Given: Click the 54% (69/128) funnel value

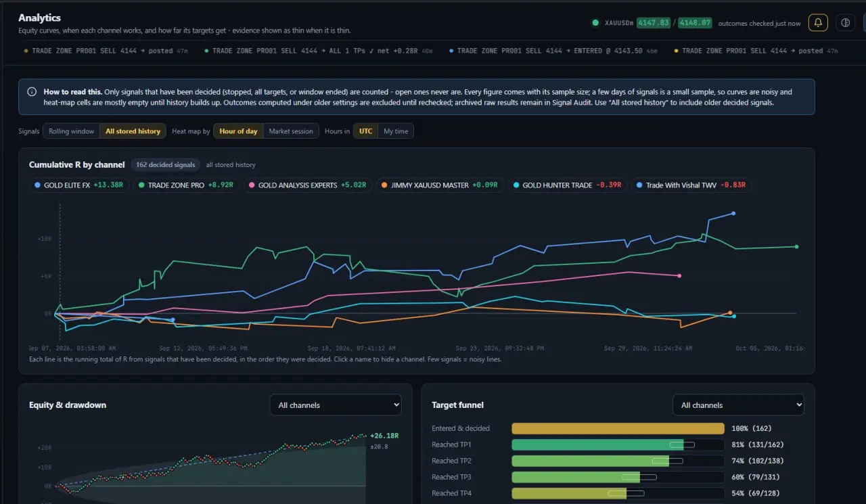Looking at the screenshot, I should [756, 493].
